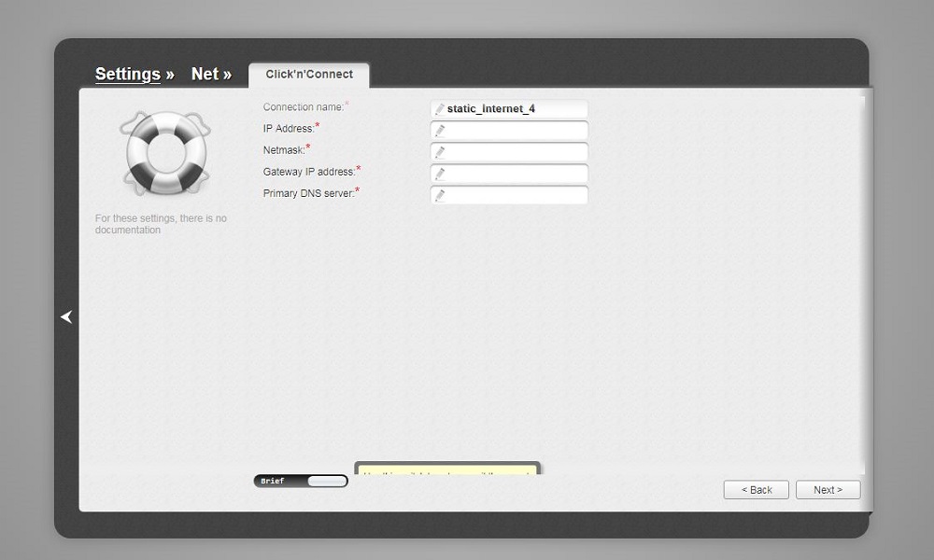Click pencil icon in Connection name field
This screenshot has width=934, height=560.
(x=440, y=109)
